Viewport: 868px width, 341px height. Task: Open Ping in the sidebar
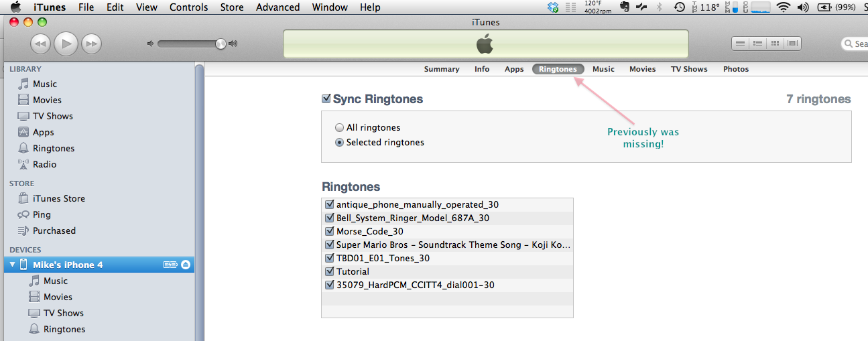[34, 214]
